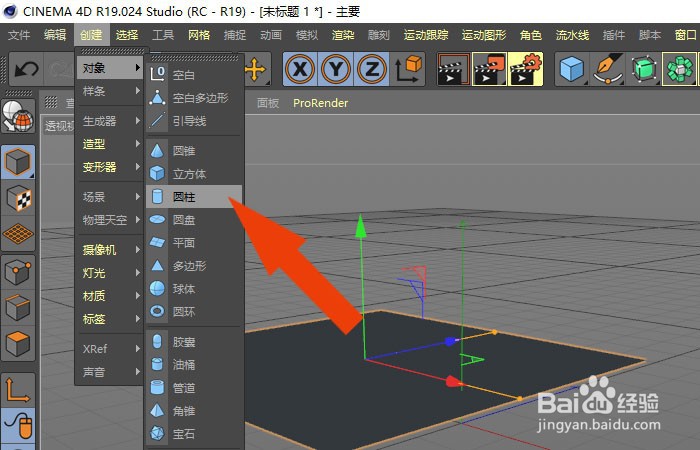The width and height of the screenshot is (700, 450).
Task: Expand the 对象 submenu
Action: pos(110,68)
